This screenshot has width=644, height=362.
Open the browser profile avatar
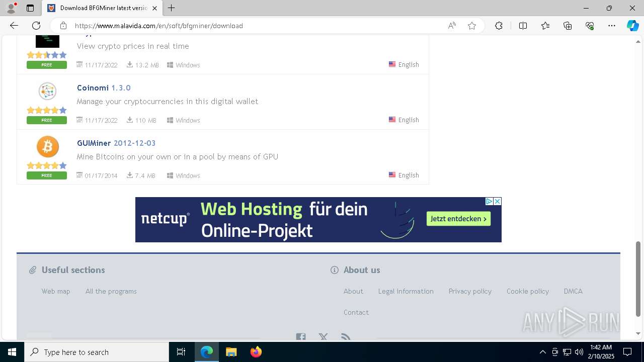coord(11,8)
